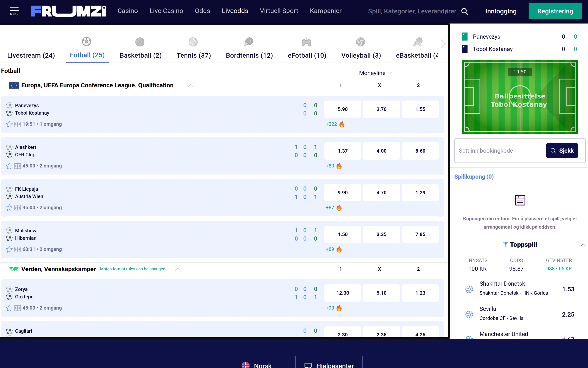This screenshot has height=368, width=588.
Task: Select the Basketball sport icon
Action: click(140, 42)
